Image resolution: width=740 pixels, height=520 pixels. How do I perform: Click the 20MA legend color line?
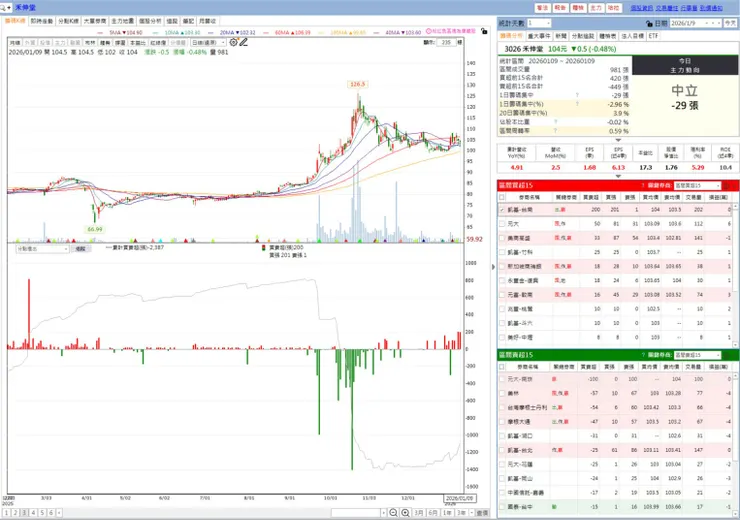tap(211, 33)
